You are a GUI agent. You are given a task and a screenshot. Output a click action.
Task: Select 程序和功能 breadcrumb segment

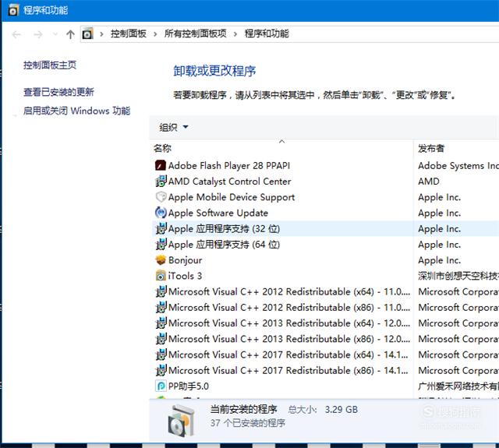click(x=267, y=34)
